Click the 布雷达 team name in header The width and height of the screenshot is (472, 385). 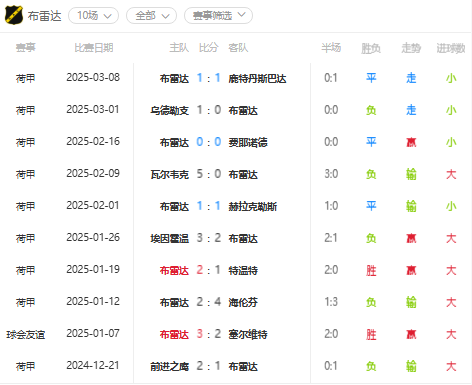pyautogui.click(x=44, y=16)
